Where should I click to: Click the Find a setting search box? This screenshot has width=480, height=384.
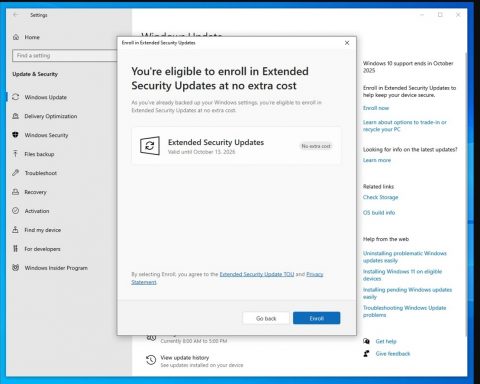pos(65,55)
